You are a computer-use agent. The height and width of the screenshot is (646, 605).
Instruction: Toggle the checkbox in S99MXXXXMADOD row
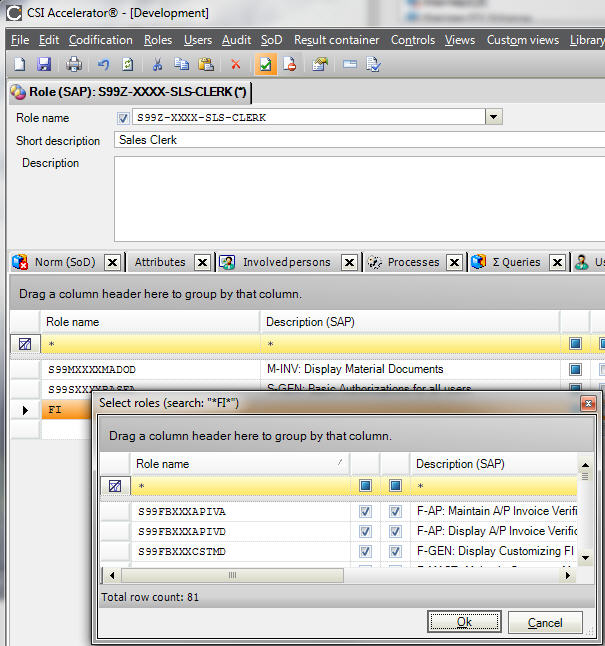pyautogui.click(x=575, y=369)
